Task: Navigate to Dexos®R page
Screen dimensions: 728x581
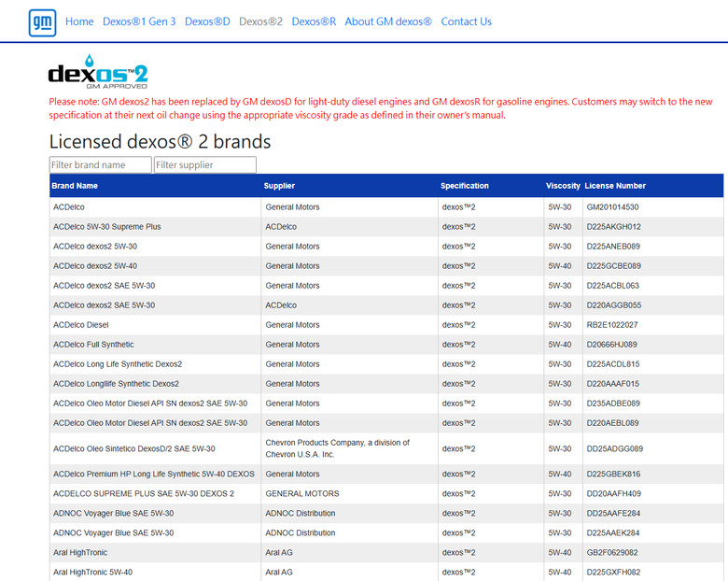Action: [x=314, y=21]
